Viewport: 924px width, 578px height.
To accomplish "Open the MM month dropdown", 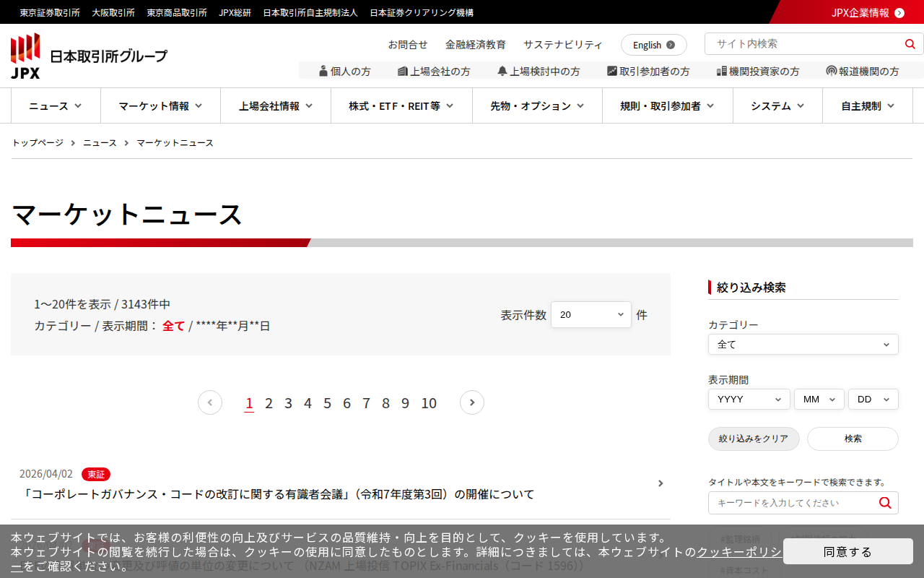I will [819, 400].
